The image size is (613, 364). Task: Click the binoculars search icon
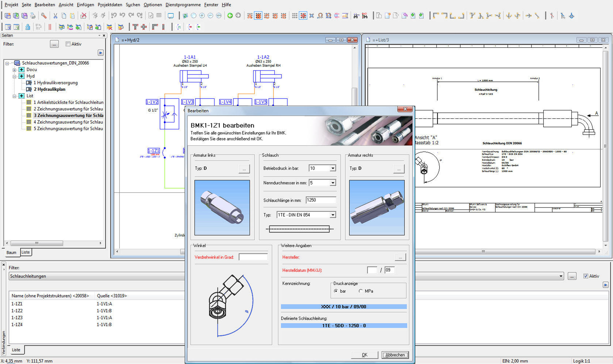click(x=356, y=16)
